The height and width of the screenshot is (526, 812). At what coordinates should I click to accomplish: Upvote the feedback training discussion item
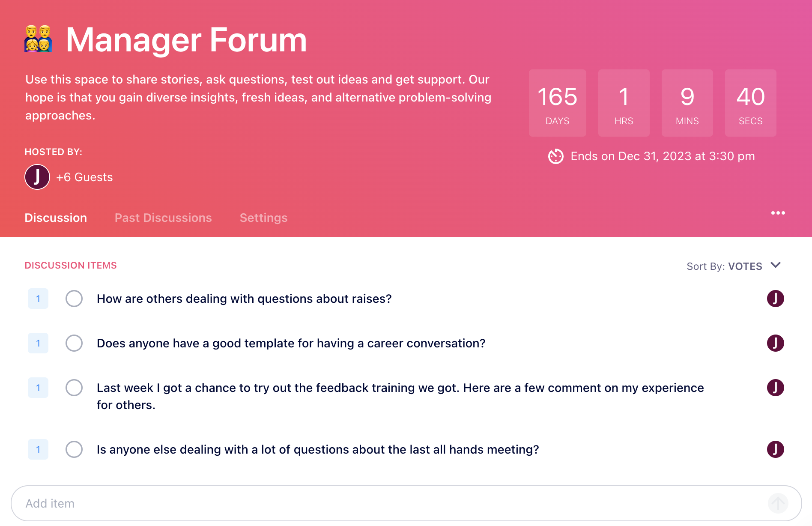pos(38,388)
